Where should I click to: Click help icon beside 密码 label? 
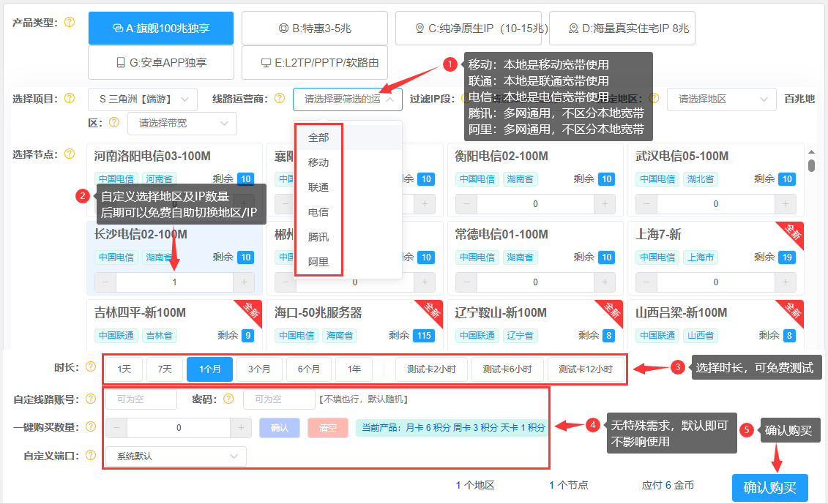(x=228, y=399)
